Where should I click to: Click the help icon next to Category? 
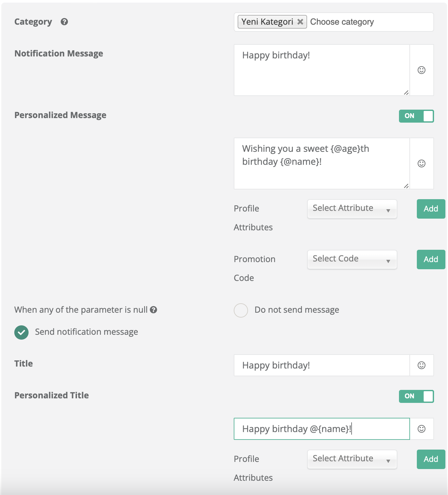64,22
